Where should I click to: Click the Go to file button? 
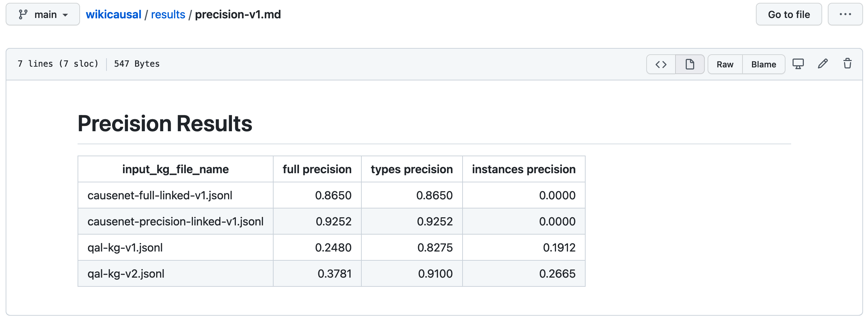(789, 14)
